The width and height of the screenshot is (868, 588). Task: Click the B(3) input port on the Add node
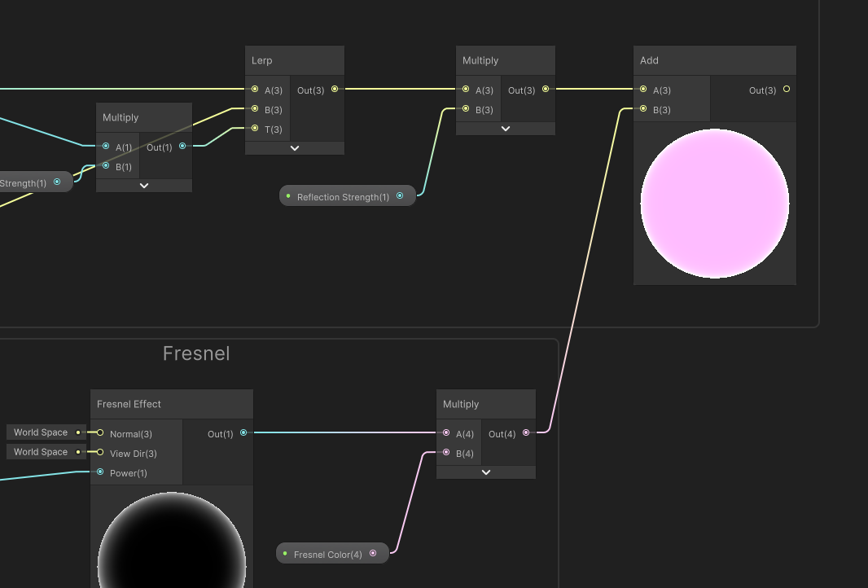[x=643, y=109]
